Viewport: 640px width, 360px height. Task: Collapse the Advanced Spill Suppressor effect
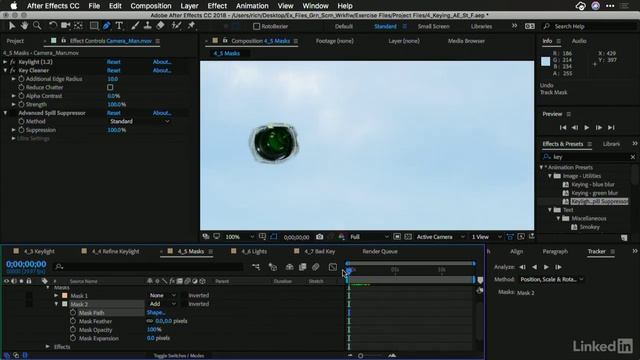5,113
